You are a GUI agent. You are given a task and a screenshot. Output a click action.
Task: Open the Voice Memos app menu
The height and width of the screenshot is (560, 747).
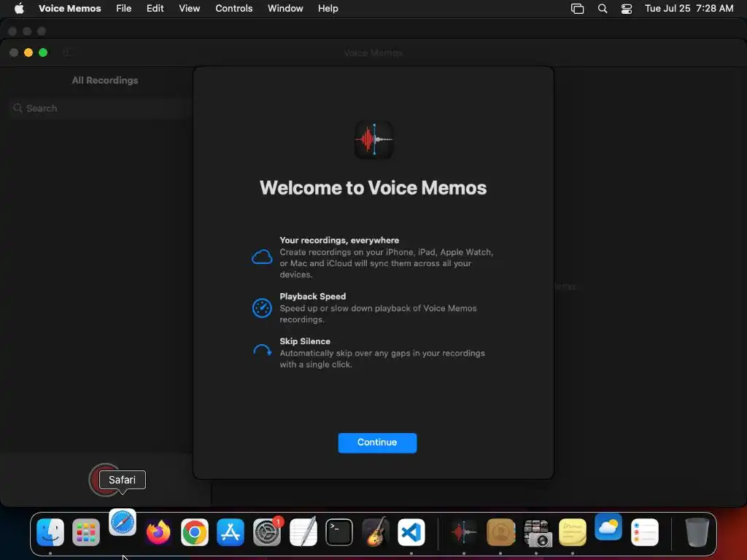69,8
